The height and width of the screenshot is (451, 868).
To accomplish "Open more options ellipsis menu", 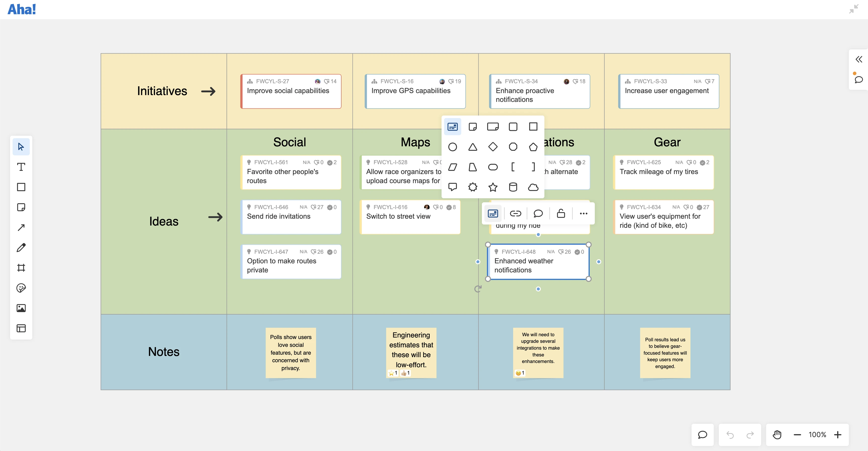I will [x=583, y=214].
